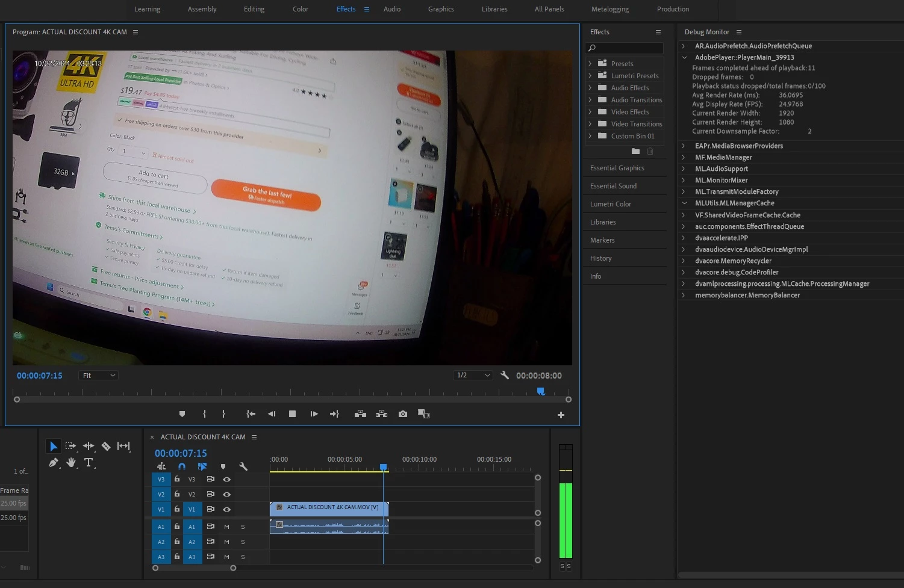The width and height of the screenshot is (904, 588).
Task: Click the Mark Out button
Action: [223, 414]
